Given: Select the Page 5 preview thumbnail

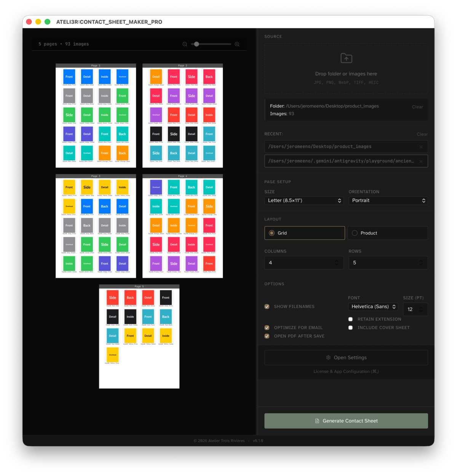Looking at the screenshot, I should (x=139, y=337).
